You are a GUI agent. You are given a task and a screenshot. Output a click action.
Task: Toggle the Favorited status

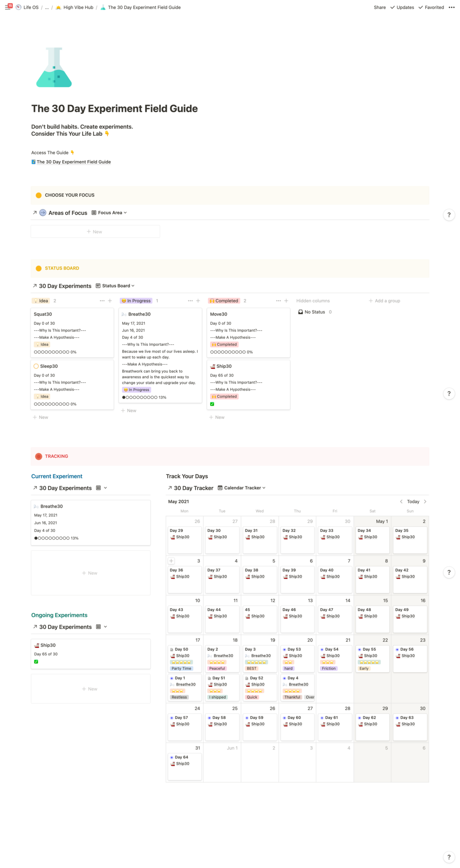(x=431, y=7)
